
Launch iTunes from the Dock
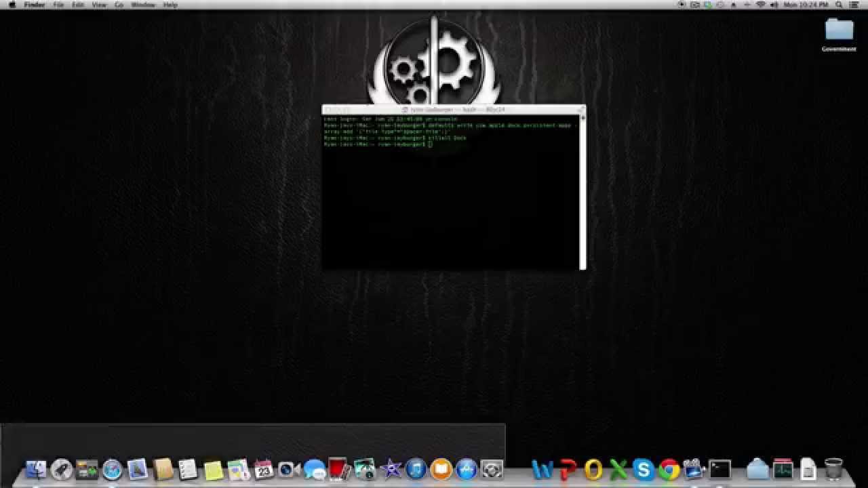(416, 469)
